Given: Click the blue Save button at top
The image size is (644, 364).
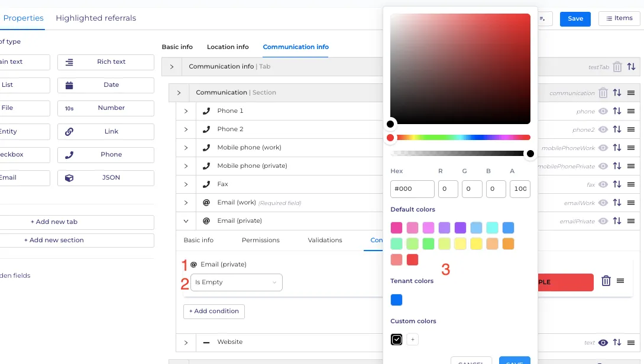Looking at the screenshot, I should 575,18.
